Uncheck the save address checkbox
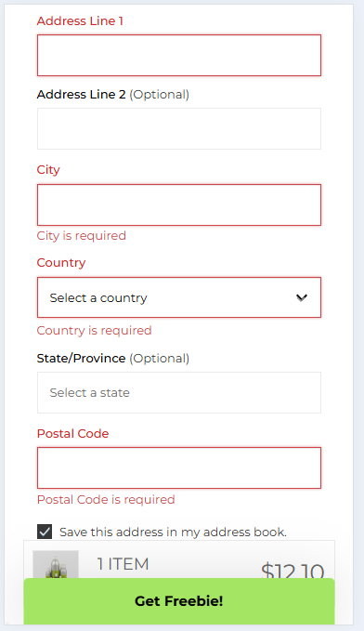Image resolution: width=364 pixels, height=631 pixels. coord(45,532)
